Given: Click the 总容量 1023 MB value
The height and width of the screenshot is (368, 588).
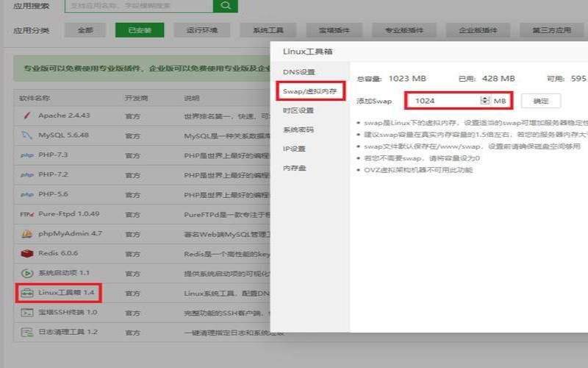Looking at the screenshot, I should point(407,79).
